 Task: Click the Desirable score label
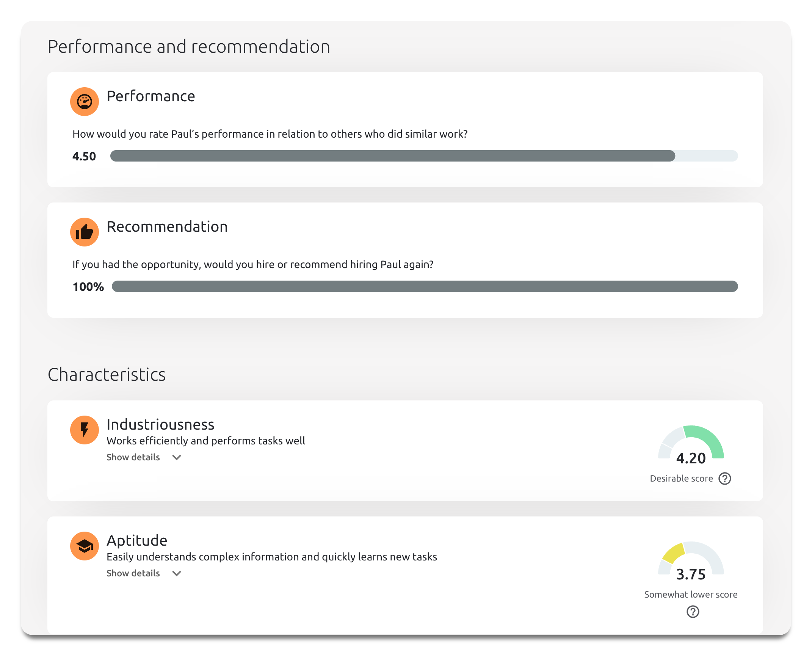[681, 479]
